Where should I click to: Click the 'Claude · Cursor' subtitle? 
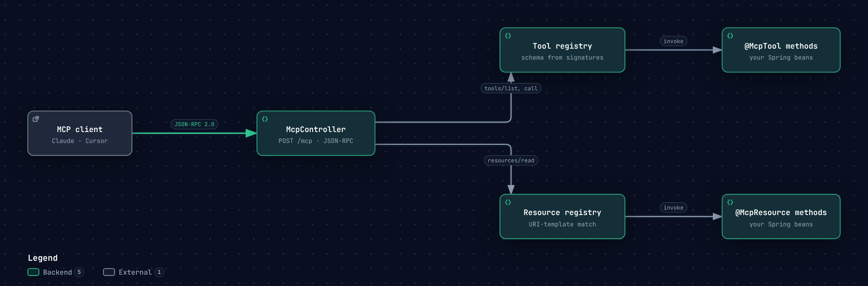(x=80, y=141)
